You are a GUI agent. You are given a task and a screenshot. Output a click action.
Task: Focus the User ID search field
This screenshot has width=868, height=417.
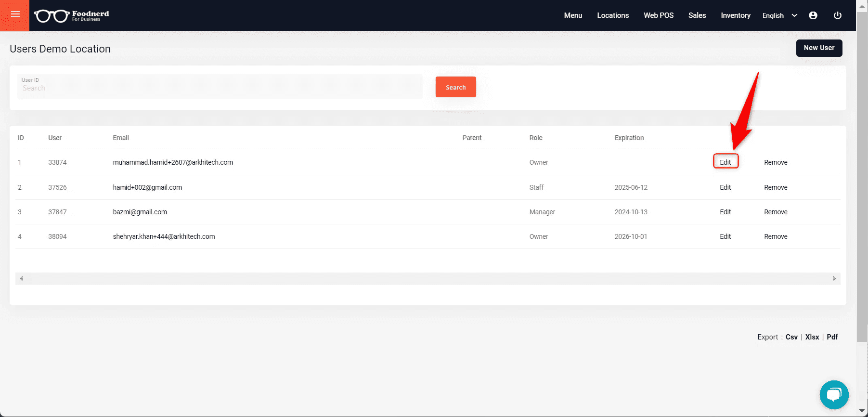[220, 88]
